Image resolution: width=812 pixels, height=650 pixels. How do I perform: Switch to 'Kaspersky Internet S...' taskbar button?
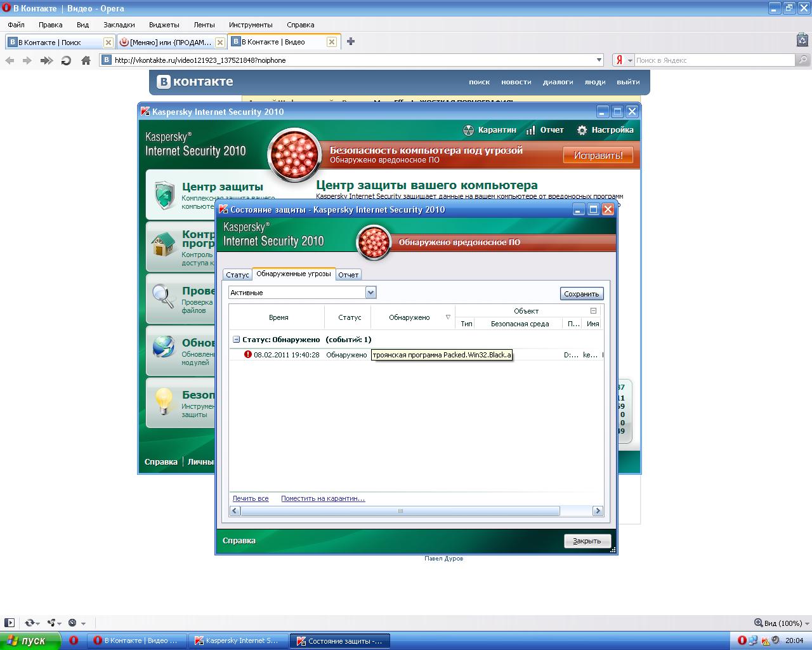click(x=239, y=641)
